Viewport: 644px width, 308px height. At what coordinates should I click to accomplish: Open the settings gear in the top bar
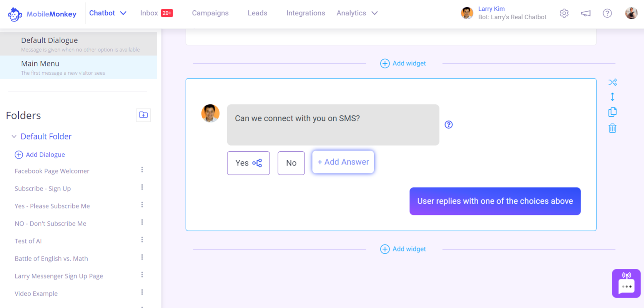pos(564,13)
